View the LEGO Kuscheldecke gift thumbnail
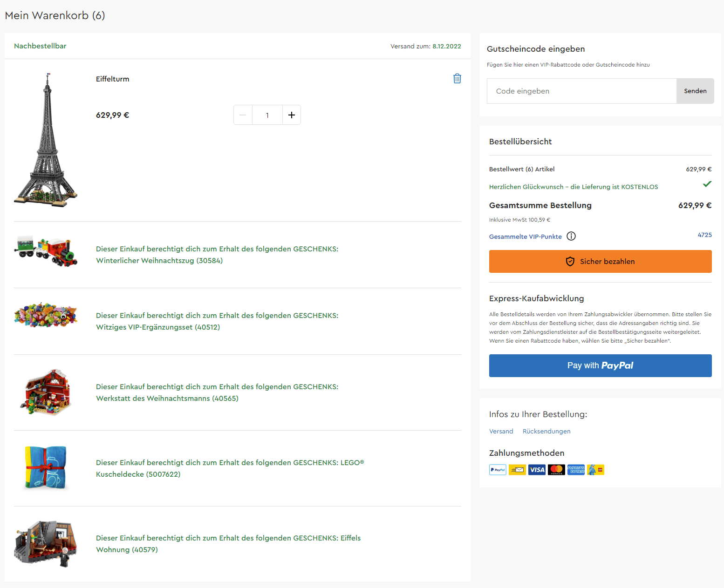Viewport: 724px width, 588px height. 46,468
